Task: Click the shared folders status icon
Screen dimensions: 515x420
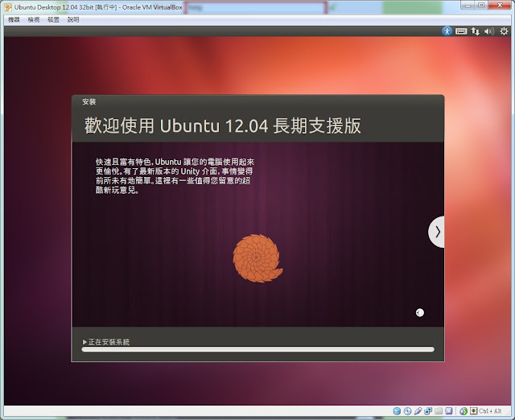Action: click(438, 411)
